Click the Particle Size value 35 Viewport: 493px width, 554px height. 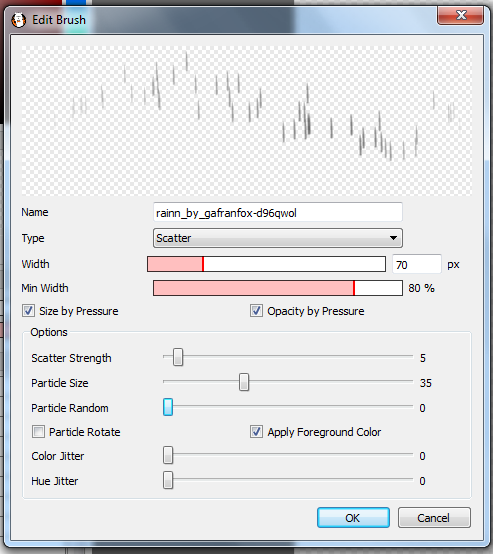tap(426, 383)
